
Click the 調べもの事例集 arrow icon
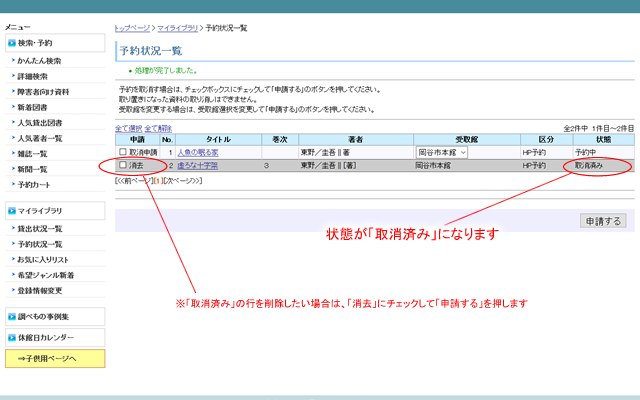pyautogui.click(x=11, y=317)
